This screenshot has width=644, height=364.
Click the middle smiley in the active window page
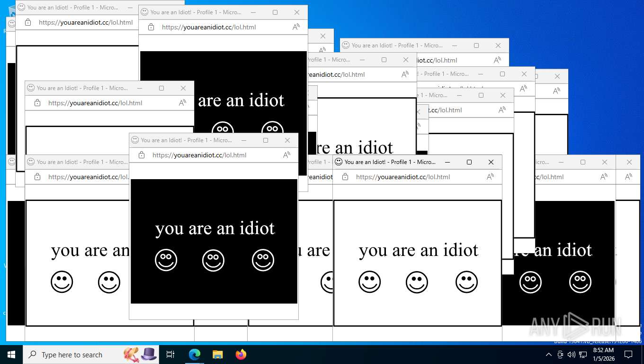417,282
